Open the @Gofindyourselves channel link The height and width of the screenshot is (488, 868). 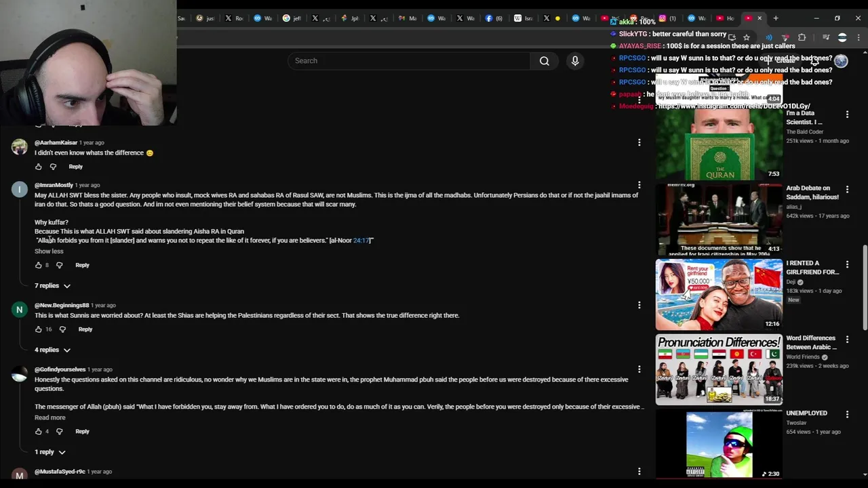[x=60, y=369]
